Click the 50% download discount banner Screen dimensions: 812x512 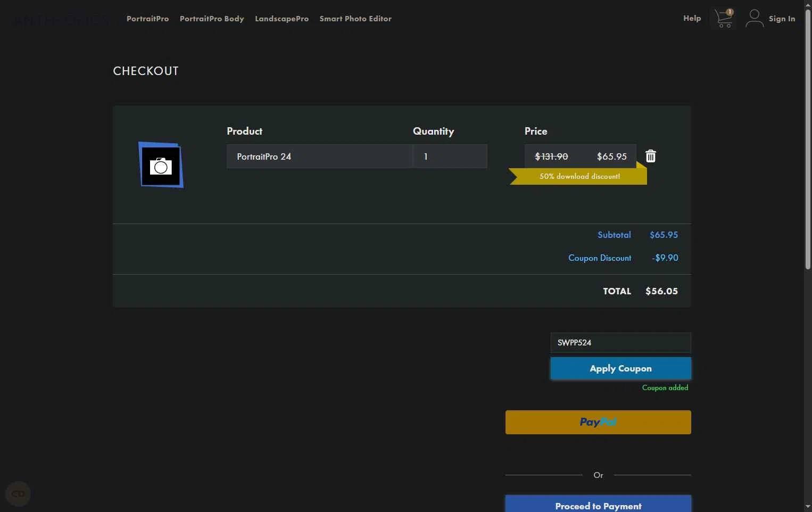578,176
